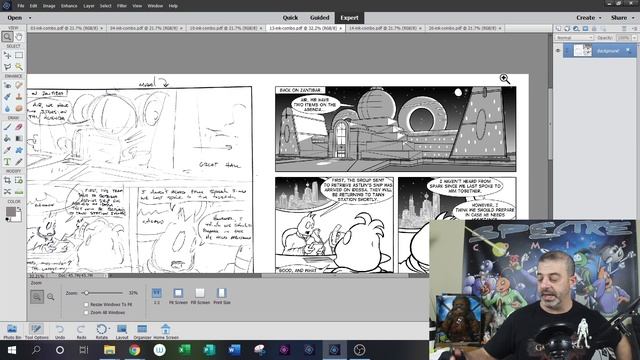Click the Undo button
640x360 pixels.
pyautogui.click(x=60, y=331)
